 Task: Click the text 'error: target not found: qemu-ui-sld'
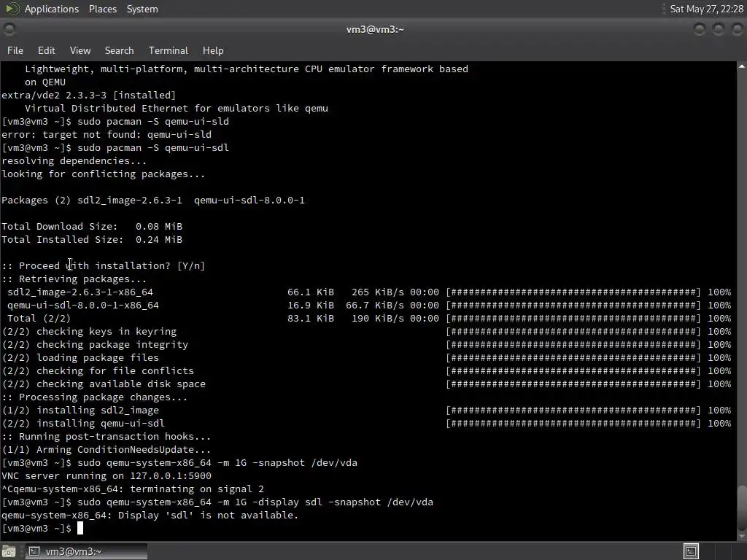(107, 135)
